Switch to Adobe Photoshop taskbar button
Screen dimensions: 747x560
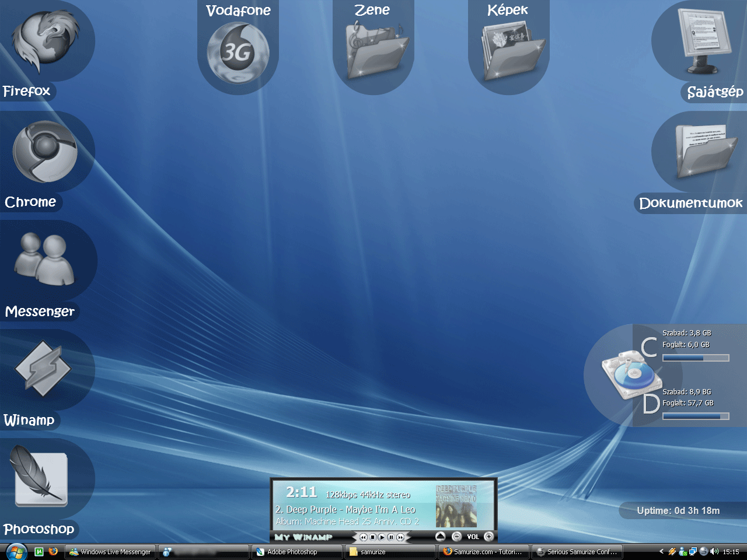coord(297,552)
